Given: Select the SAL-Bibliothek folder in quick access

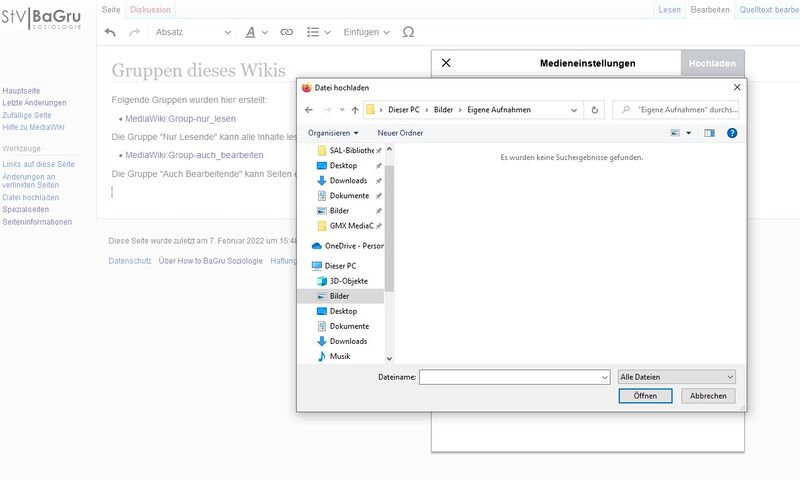Looking at the screenshot, I should 349,150.
